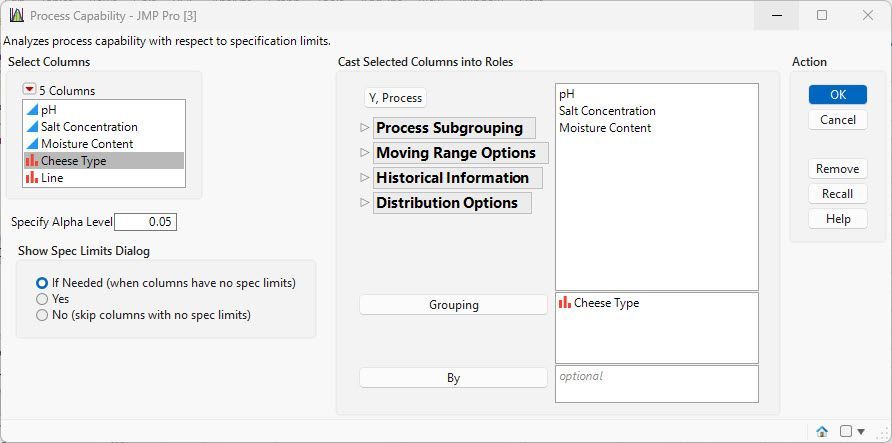The height and width of the screenshot is (443, 892).
Task: Expand the Distribution Options section
Action: pos(364,203)
